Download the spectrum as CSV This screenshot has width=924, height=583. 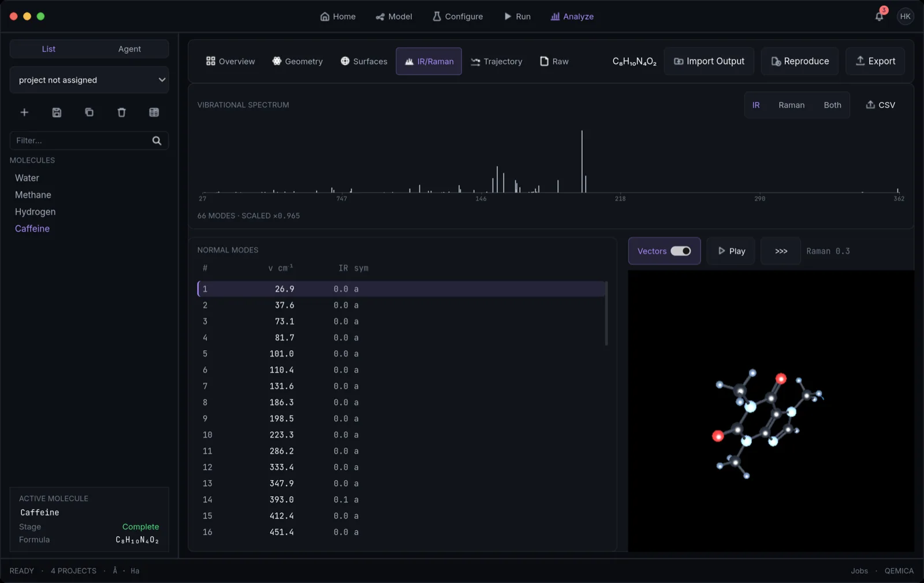click(880, 105)
